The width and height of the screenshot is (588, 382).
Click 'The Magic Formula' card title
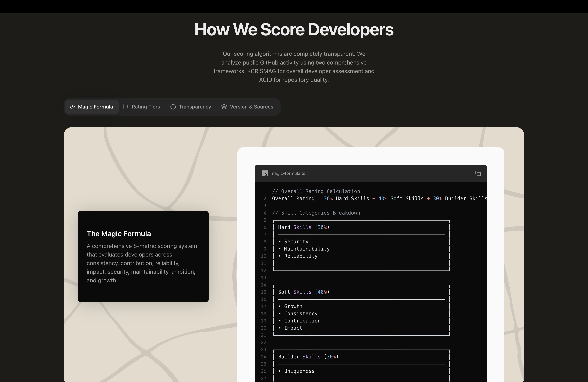119,234
